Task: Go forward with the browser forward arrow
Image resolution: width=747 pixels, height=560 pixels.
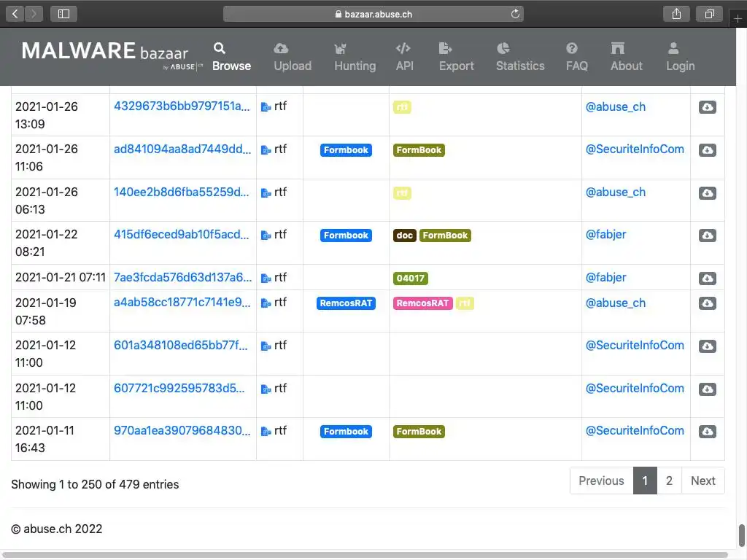Action: pyautogui.click(x=34, y=14)
